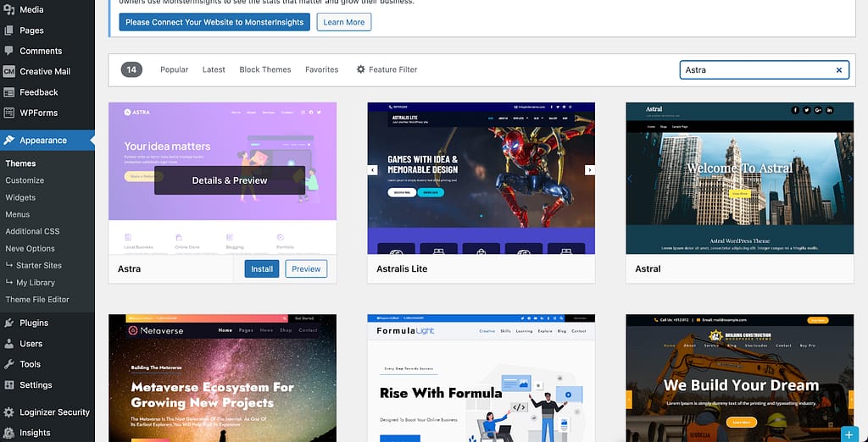
Task: Open the Feature Filter
Action: point(387,69)
